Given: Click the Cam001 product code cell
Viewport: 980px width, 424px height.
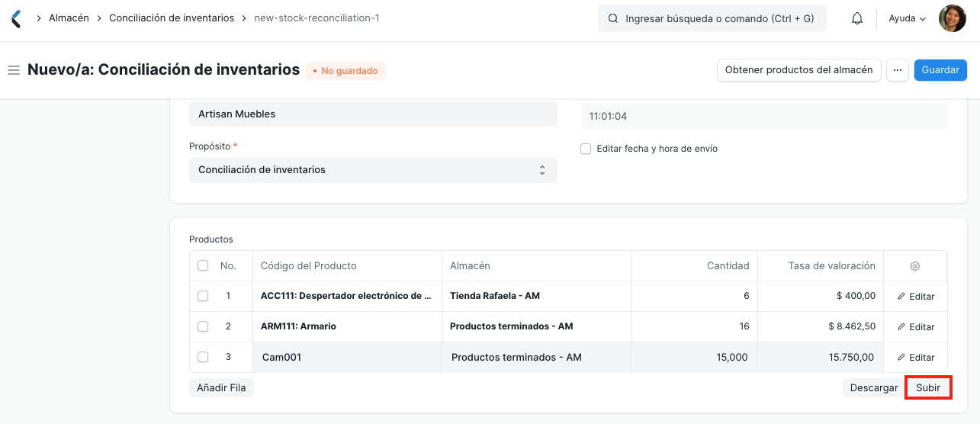Looking at the screenshot, I should [x=347, y=357].
